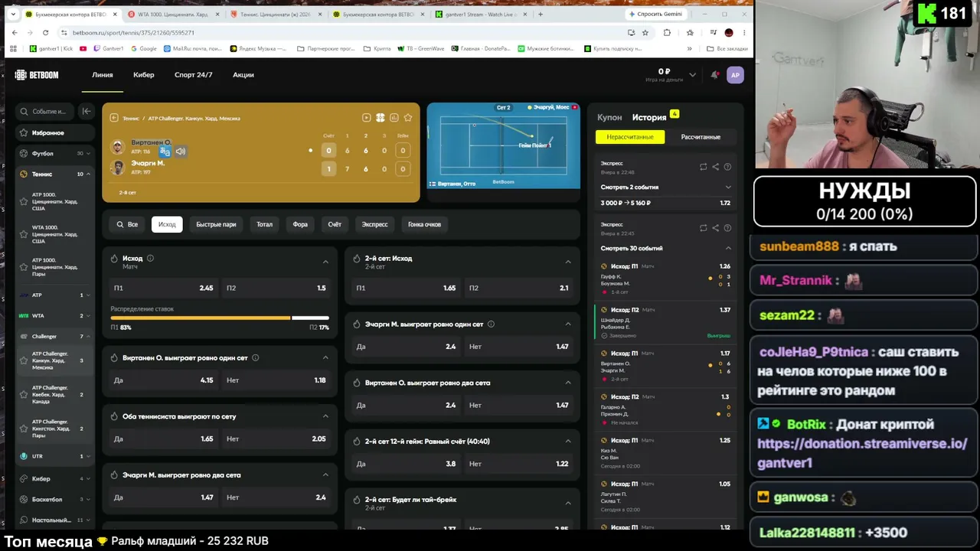The height and width of the screenshot is (551, 980).
Task: Collapse Оба теннисиста выиграют по сету market
Action: click(325, 416)
